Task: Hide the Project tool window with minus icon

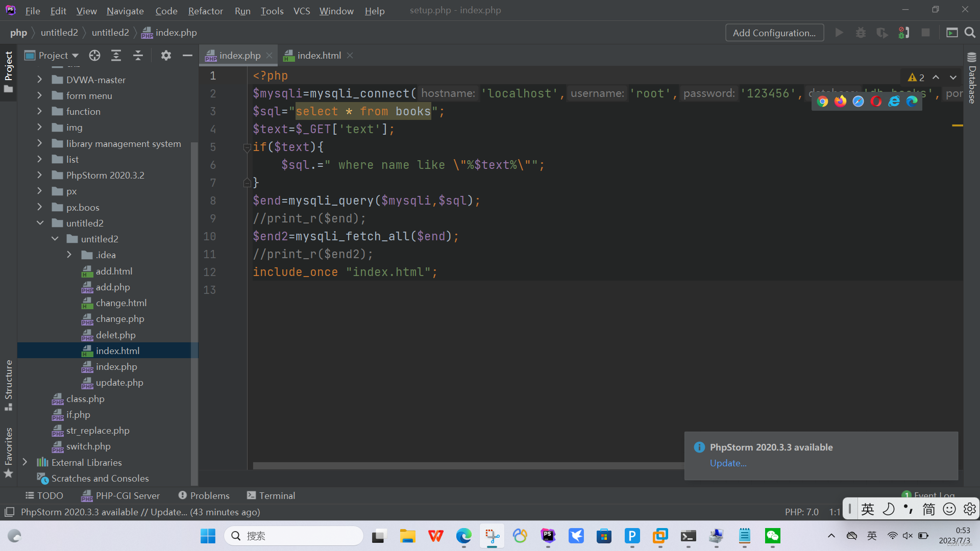Action: (187, 56)
